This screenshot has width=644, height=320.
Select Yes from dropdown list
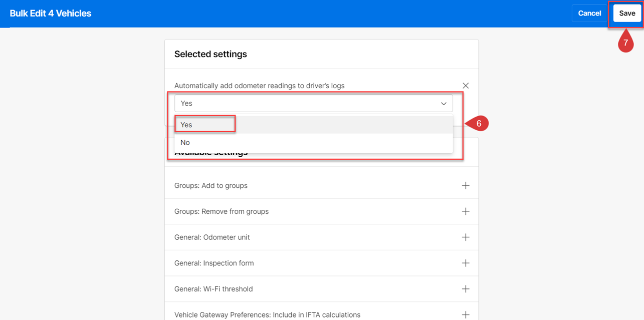pyautogui.click(x=186, y=125)
